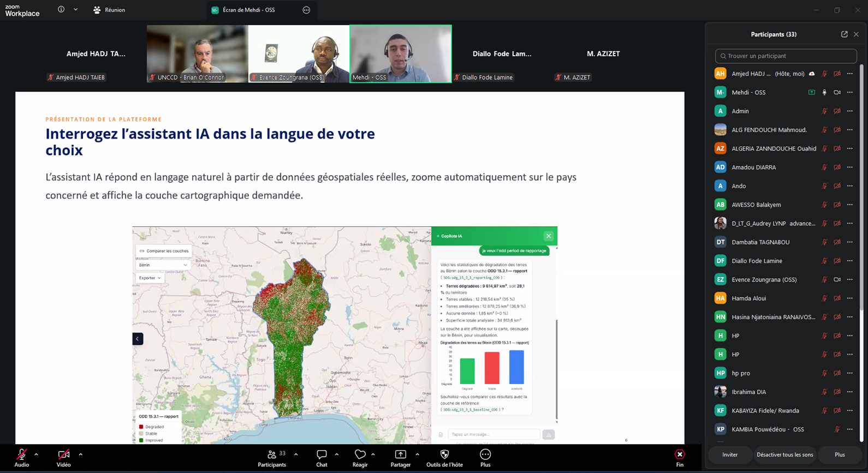The image size is (868, 473).
Task: Select D_LT_G_Audrey LYNP advance... participant row
Action: 784,223
